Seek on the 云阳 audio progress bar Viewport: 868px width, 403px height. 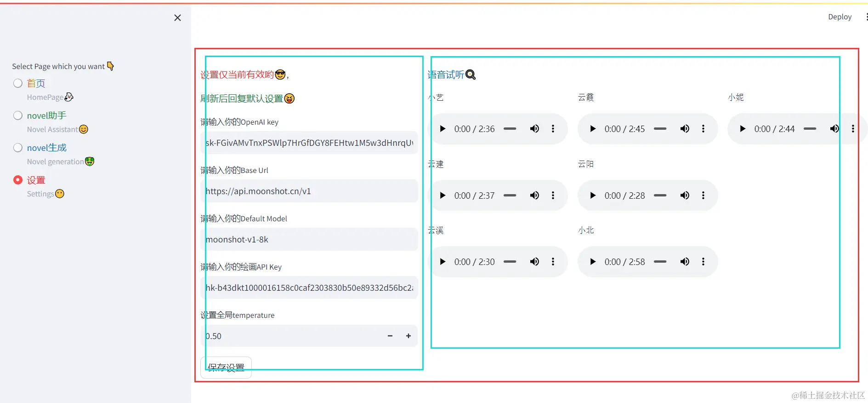coord(660,196)
